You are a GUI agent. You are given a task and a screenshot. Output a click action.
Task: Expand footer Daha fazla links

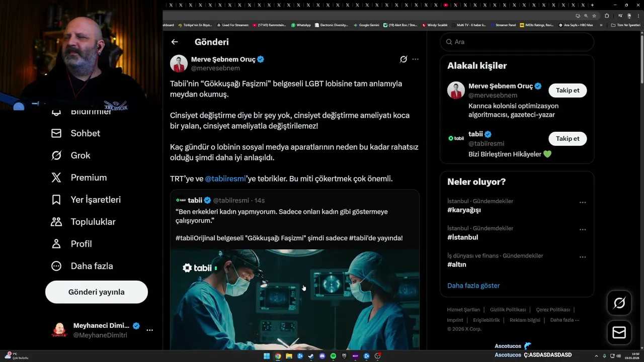(565, 320)
